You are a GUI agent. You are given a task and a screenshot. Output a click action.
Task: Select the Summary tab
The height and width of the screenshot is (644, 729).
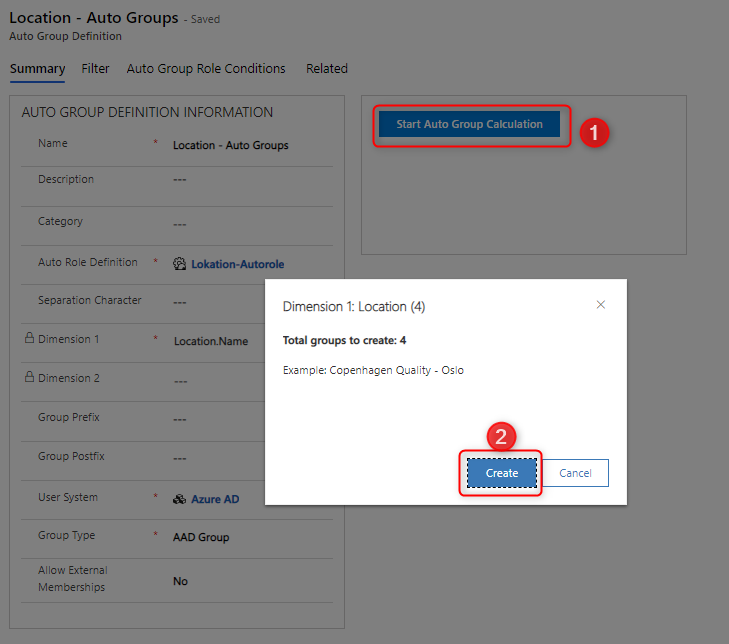37,69
